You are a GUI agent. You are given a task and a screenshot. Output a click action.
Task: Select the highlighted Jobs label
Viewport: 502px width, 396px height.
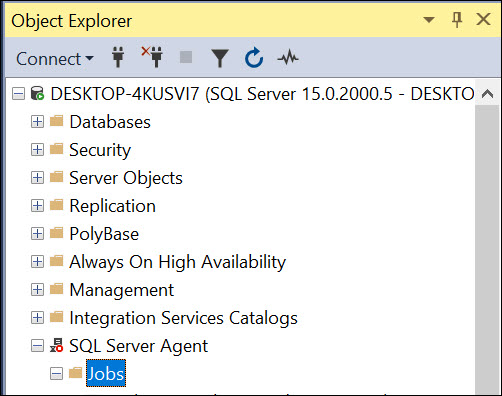pyautogui.click(x=106, y=373)
